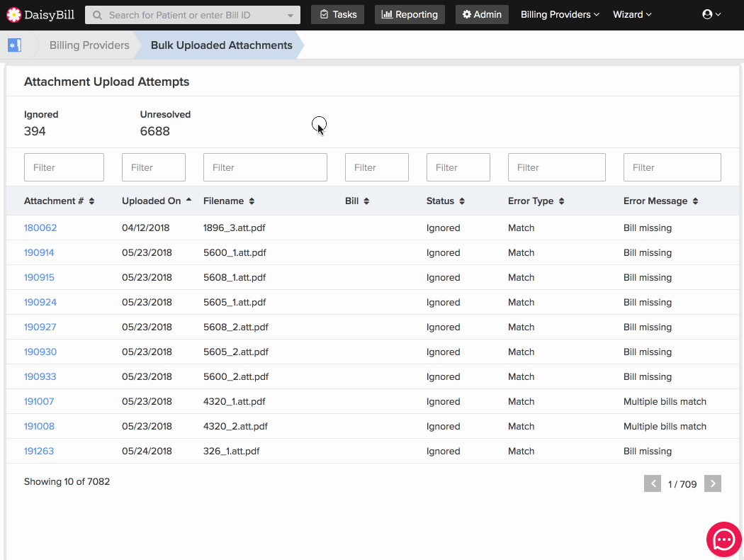Sort by Status column arrows
The image size is (744, 560).
point(462,201)
